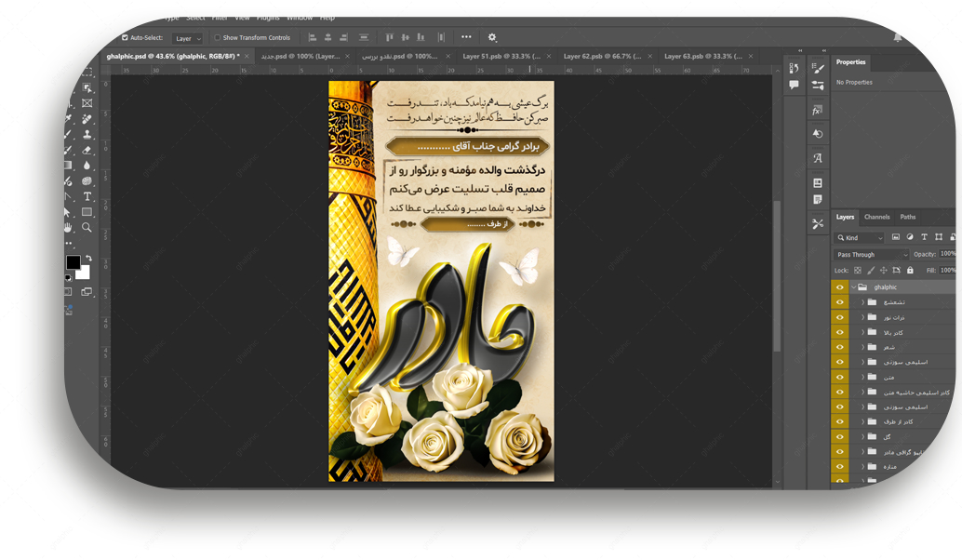This screenshot has height=560, width=962.
Task: Switch to the Channels tab
Action: (876, 217)
